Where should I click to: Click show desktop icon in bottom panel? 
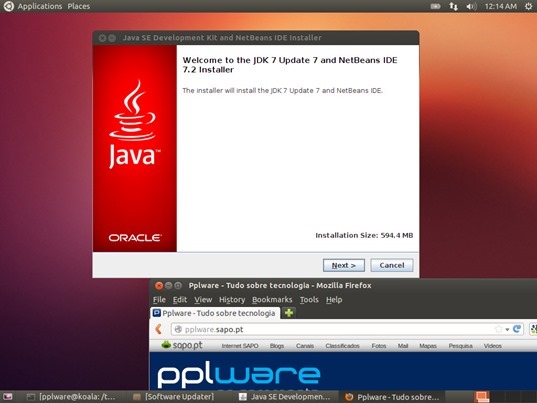[8, 397]
